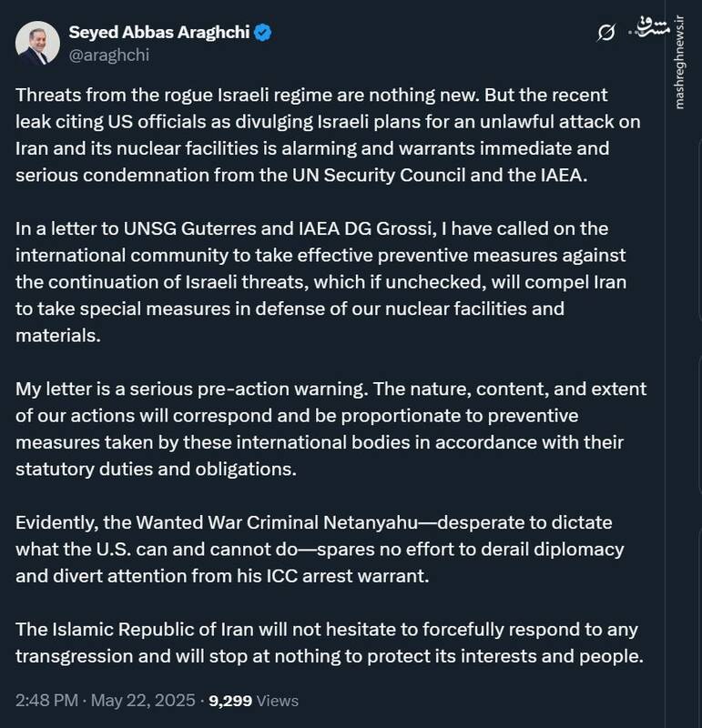Click the final paragraph about the Islamic Republic
Screen dimensions: 702x728
(x=328, y=644)
